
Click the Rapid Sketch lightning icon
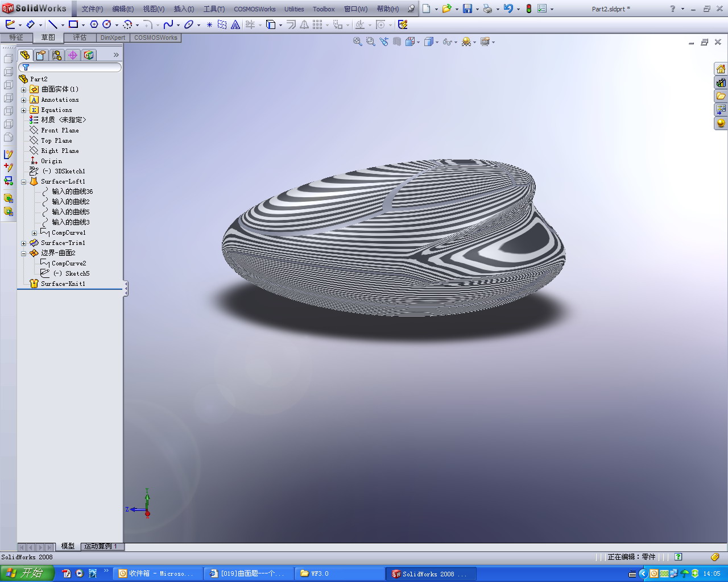tap(403, 24)
